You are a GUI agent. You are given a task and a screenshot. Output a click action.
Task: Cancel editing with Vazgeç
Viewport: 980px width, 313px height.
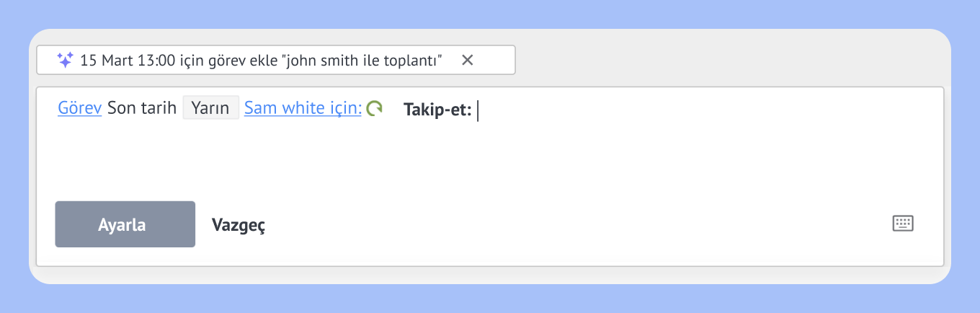[239, 225]
